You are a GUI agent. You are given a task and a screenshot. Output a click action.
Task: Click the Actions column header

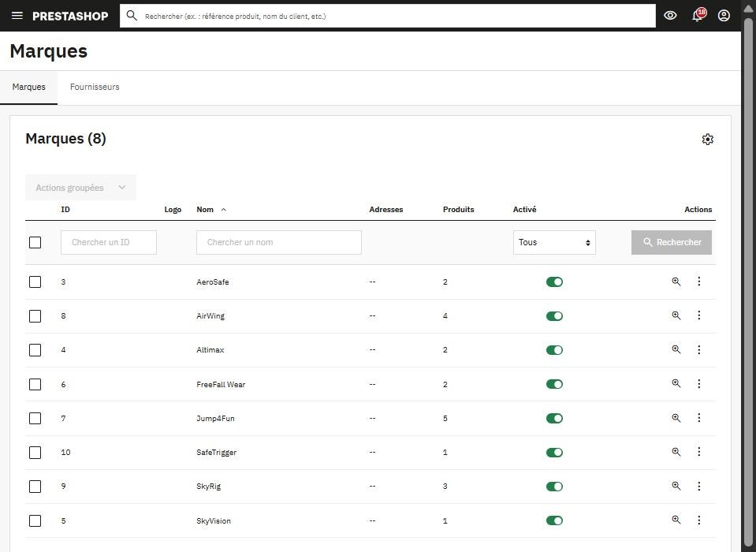(698, 210)
